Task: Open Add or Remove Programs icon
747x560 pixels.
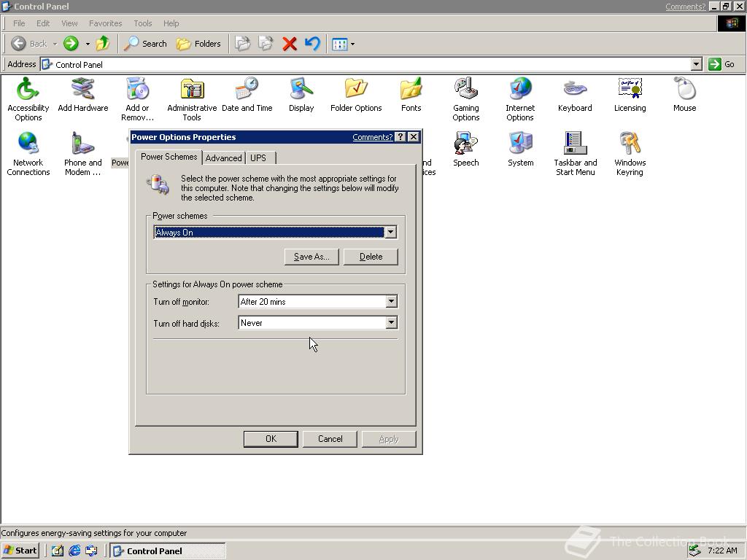Action: 138,99
